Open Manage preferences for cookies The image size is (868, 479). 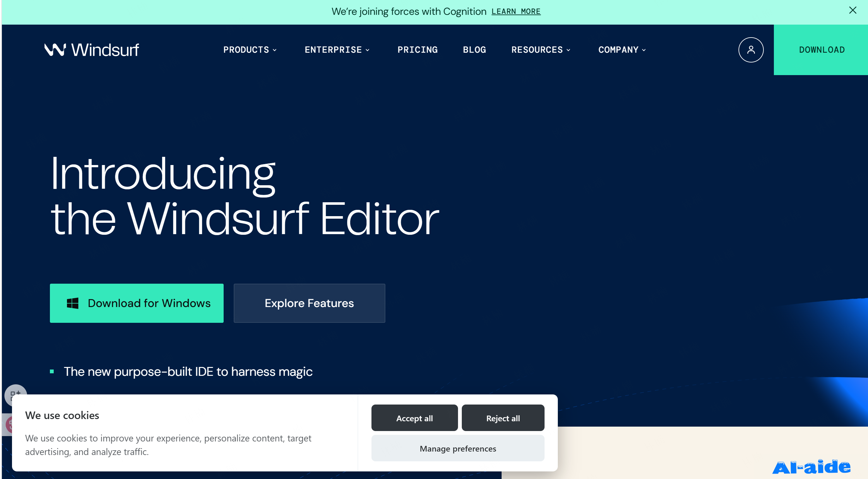coord(458,448)
